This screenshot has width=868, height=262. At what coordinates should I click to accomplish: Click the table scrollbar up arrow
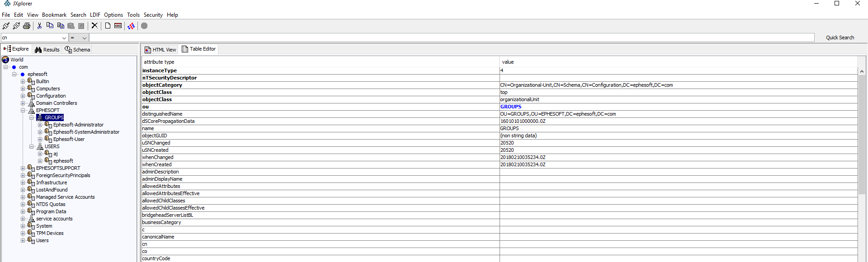pyautogui.click(x=862, y=71)
